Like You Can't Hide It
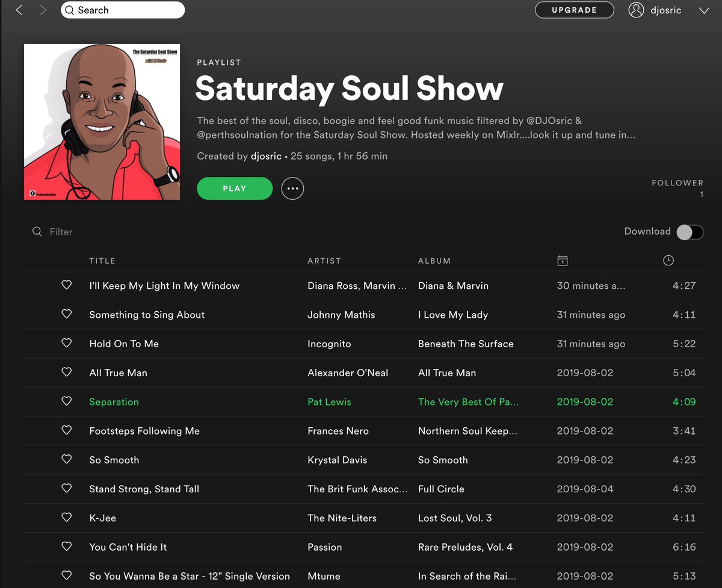The height and width of the screenshot is (588, 722). pyautogui.click(x=67, y=546)
